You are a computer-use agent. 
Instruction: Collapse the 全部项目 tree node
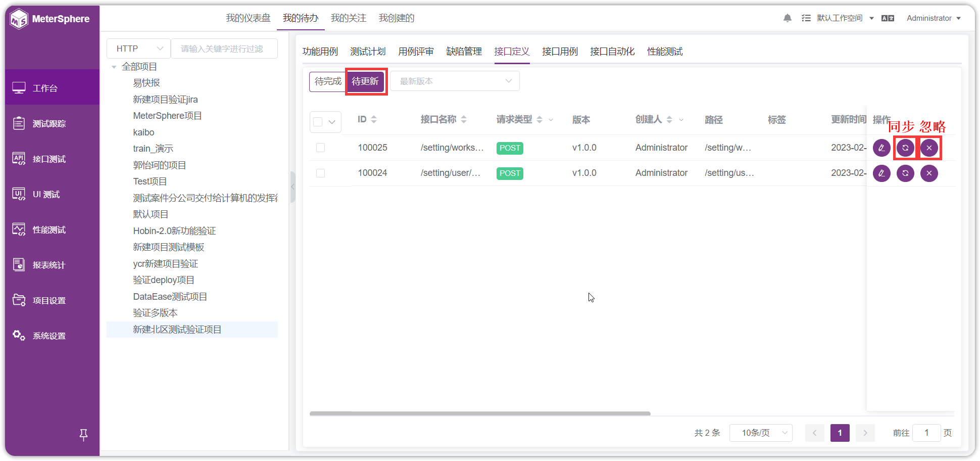click(x=114, y=67)
